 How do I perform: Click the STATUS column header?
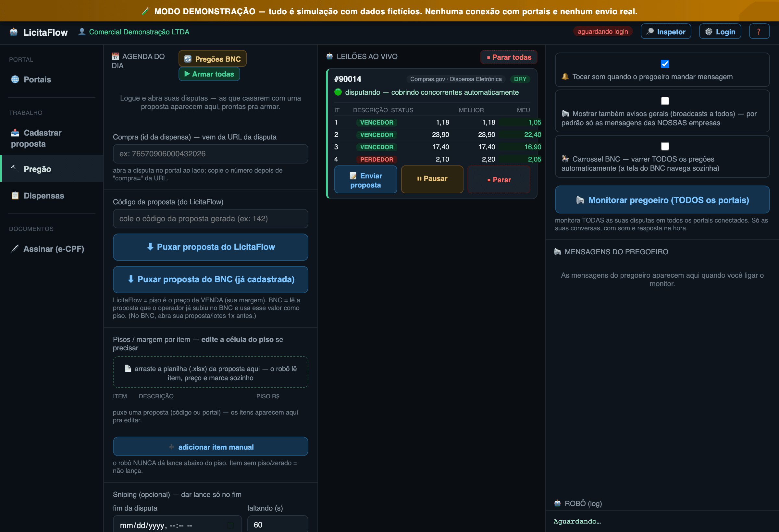tap(402, 110)
